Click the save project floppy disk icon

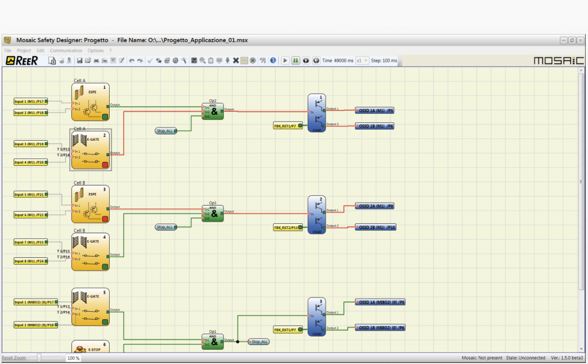coord(79,60)
